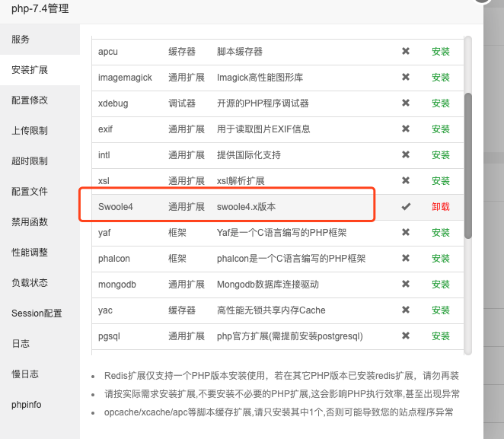Viewport: 504px width, 439px height.
Task: Click the X status icon for yaf
Action: tap(406, 232)
